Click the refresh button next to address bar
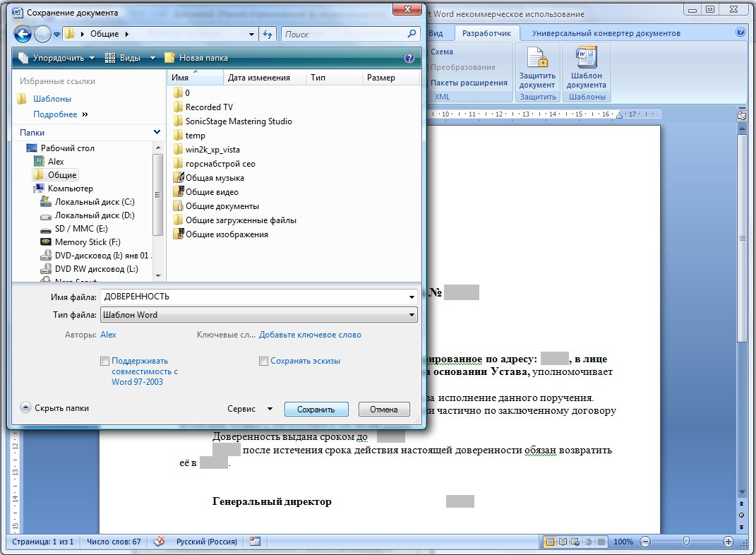This screenshot has height=555, width=756. click(268, 34)
